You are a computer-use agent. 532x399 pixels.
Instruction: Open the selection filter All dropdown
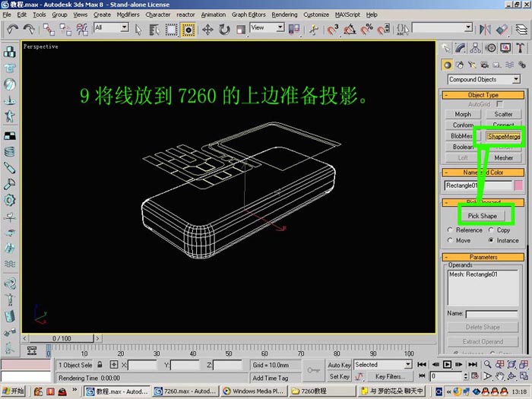coord(111,27)
